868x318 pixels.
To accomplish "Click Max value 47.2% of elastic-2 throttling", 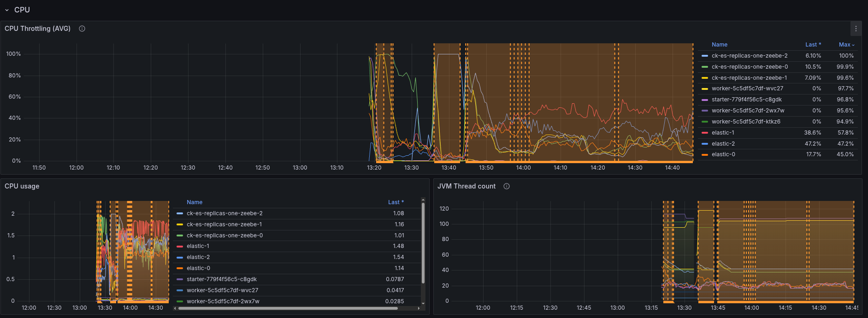I will [845, 144].
